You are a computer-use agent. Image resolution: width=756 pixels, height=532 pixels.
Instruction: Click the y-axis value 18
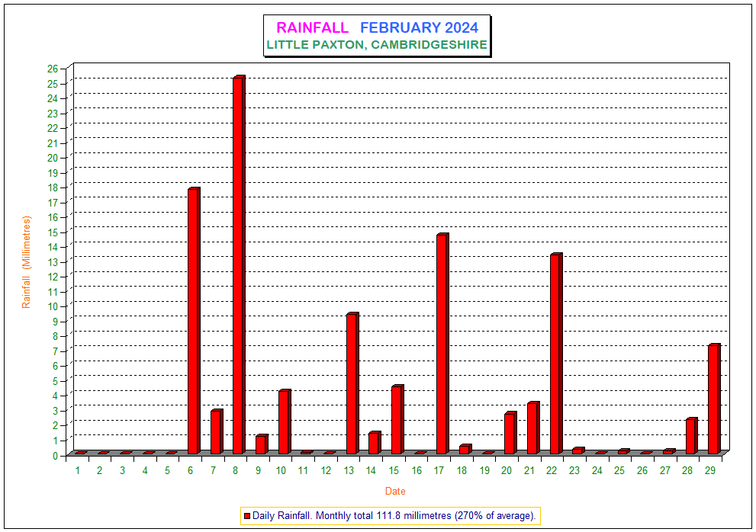coord(53,187)
